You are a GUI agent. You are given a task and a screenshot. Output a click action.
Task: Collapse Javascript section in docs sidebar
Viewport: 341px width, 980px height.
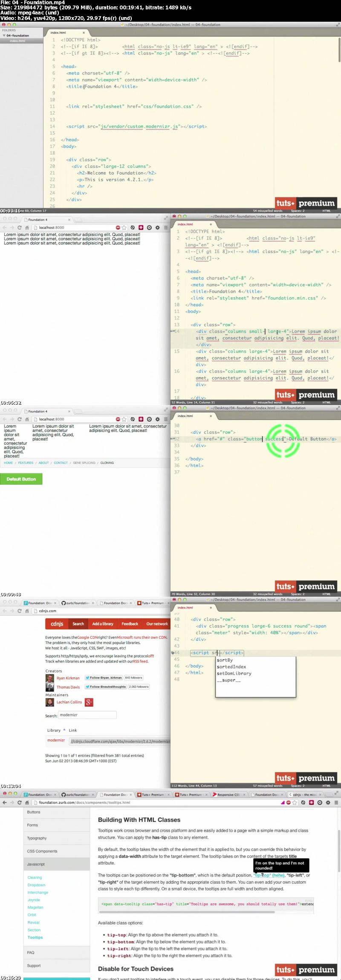(57, 865)
